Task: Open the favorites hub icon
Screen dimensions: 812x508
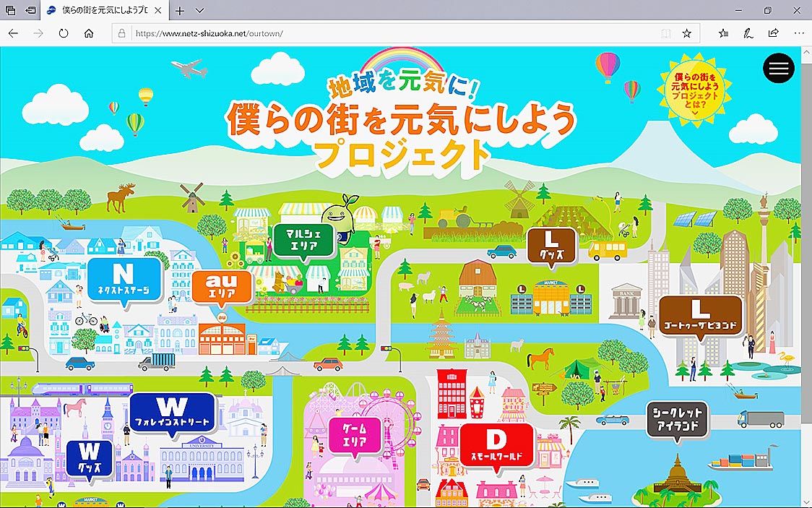Action: click(x=723, y=33)
